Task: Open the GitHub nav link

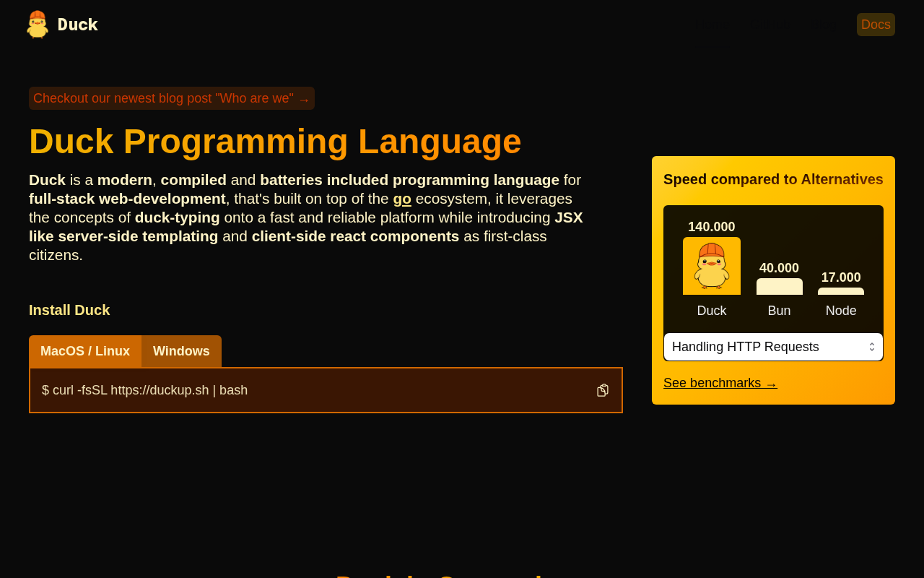Action: (770, 25)
